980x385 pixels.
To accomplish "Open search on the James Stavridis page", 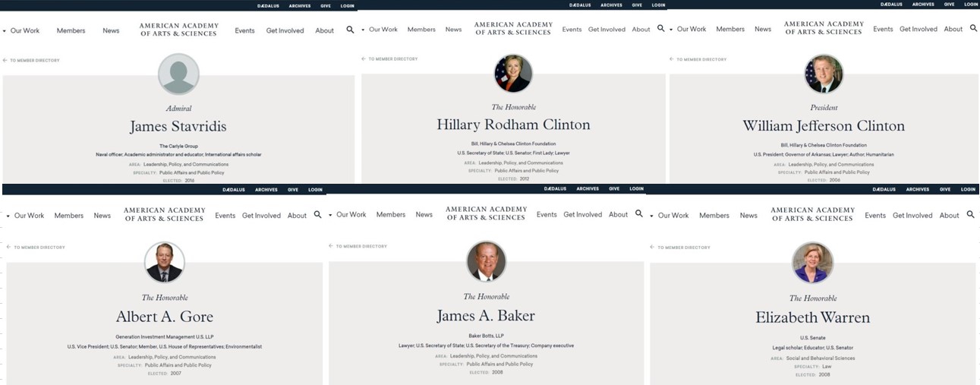I will tap(350, 30).
